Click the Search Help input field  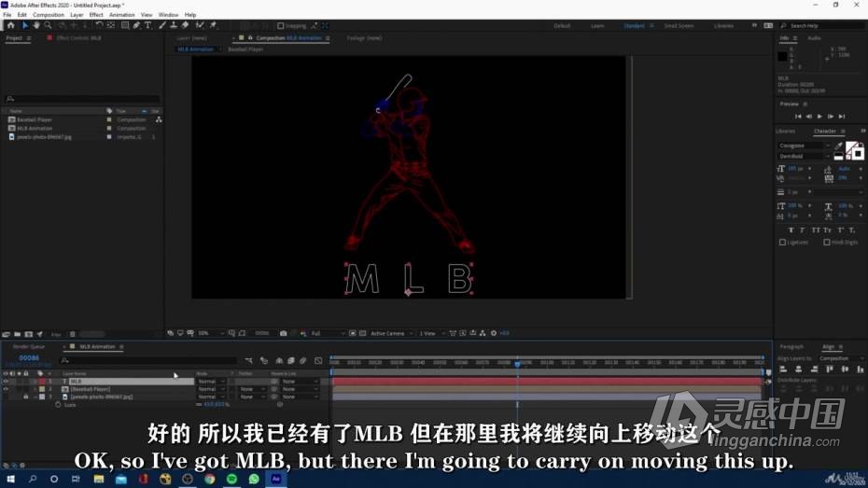822,26
